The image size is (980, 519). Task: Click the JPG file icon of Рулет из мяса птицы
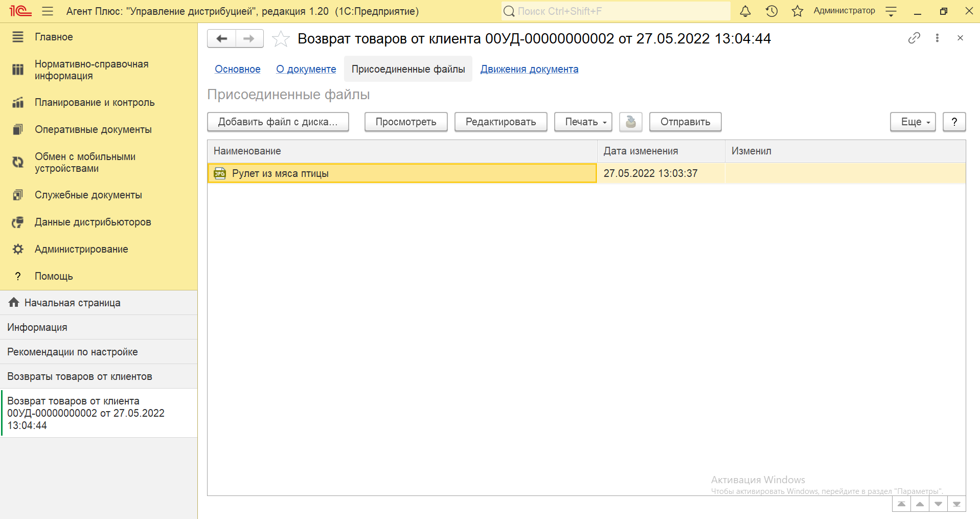(220, 173)
